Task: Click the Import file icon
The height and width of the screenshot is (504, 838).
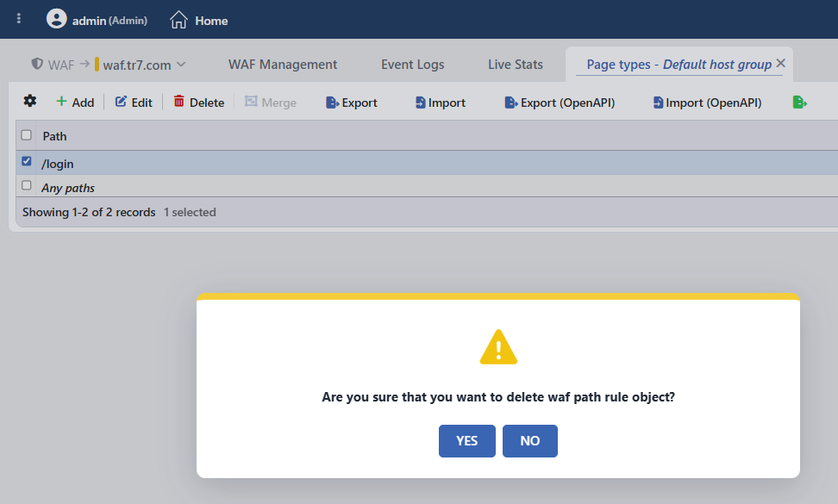Action: point(420,102)
